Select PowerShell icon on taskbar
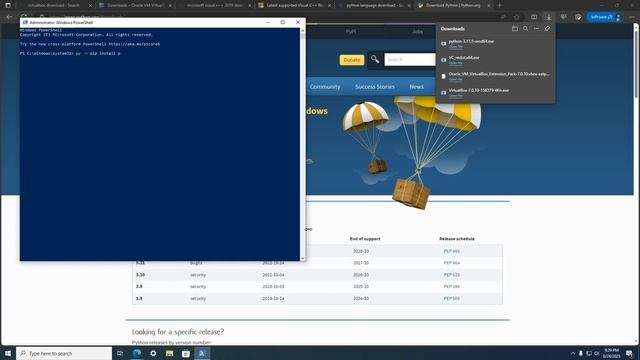Viewport: 640px width, 360px height. pos(202,353)
